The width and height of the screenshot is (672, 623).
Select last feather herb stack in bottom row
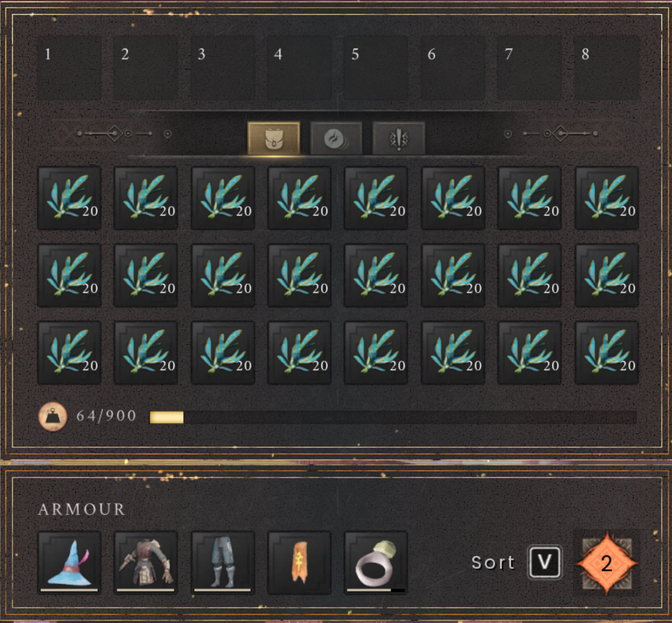click(x=606, y=352)
